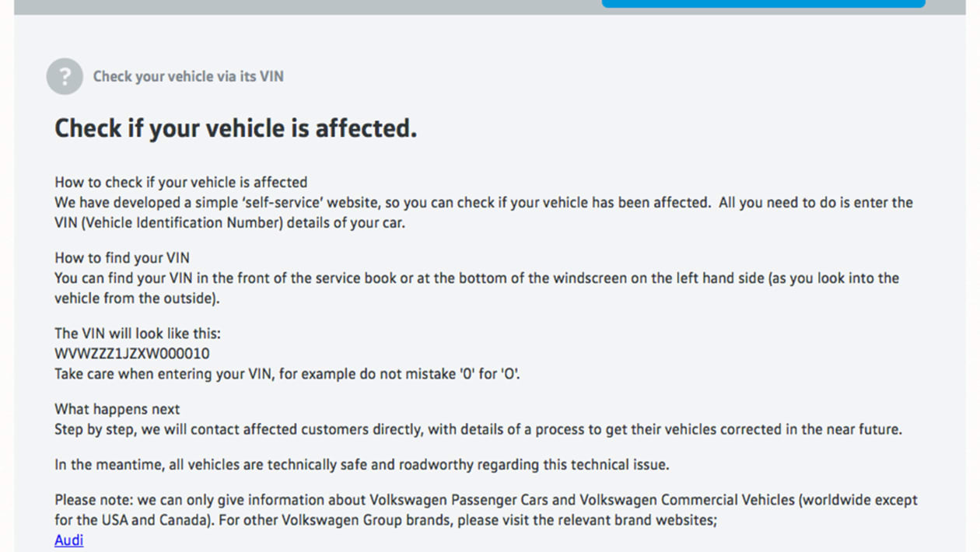Click the example VIN WVWZZZ1JZXW000010

pyautogui.click(x=132, y=354)
